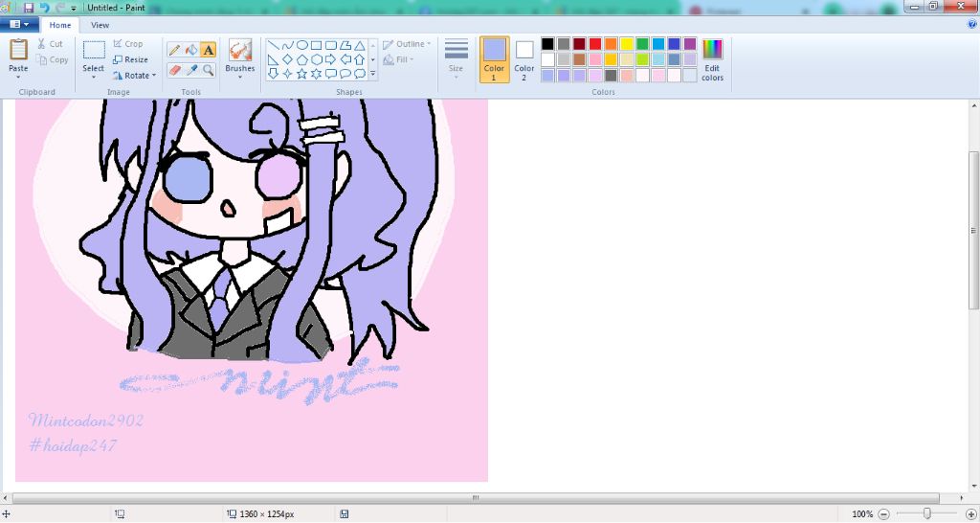This screenshot has height=523, width=980.
Task: Open the Brushes dropdown arrow
Action: pos(240,77)
